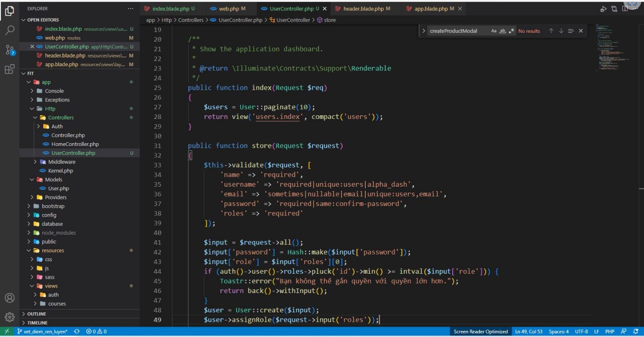Toggle Match Whole Word in find widget
The width and height of the screenshot is (644, 337).
[x=503, y=31]
